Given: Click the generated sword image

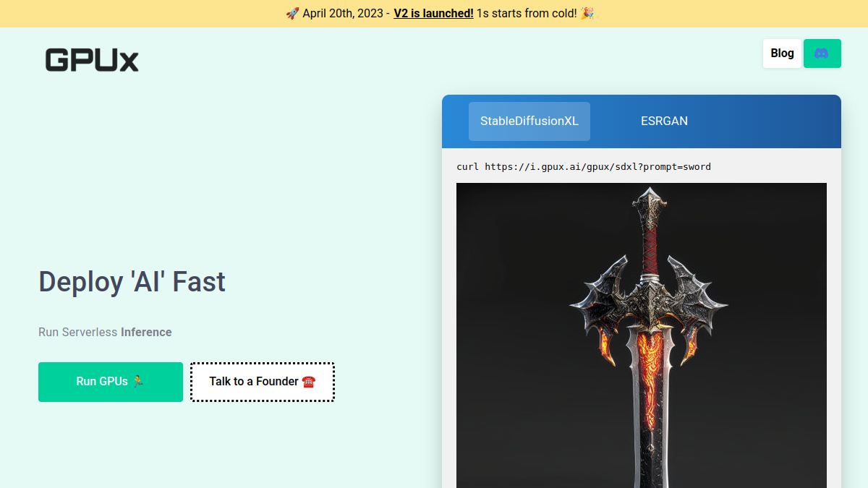Looking at the screenshot, I should point(642,335).
